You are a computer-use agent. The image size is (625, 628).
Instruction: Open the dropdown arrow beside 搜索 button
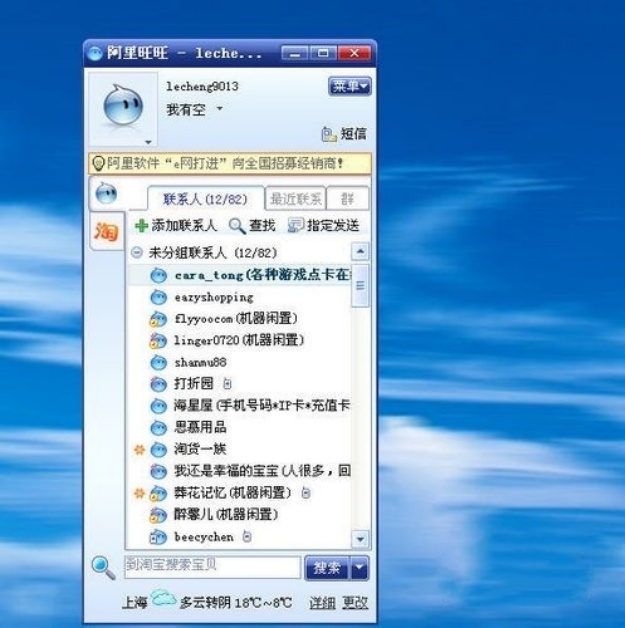coord(360,568)
